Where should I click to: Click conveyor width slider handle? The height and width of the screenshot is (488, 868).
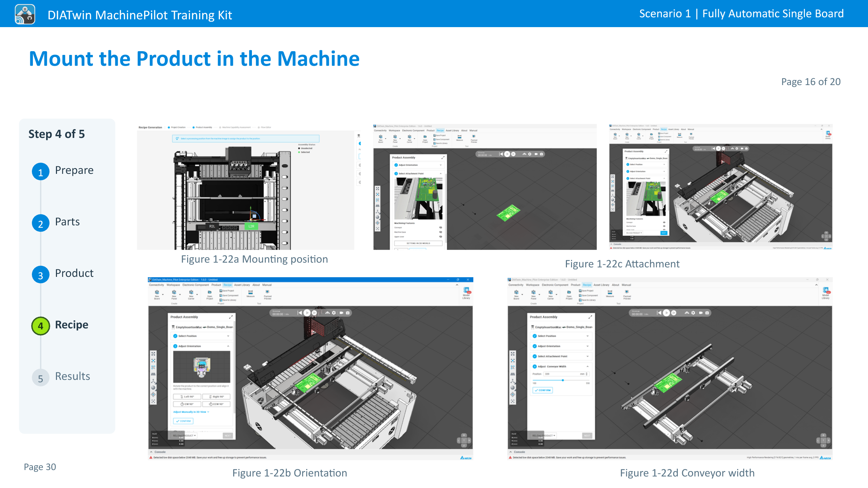pos(563,380)
